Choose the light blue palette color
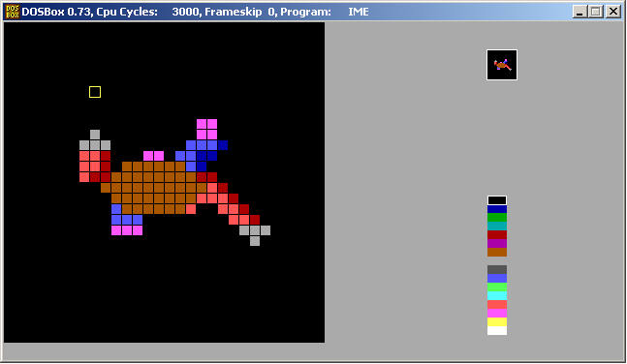627x364 pixels. tap(497, 279)
